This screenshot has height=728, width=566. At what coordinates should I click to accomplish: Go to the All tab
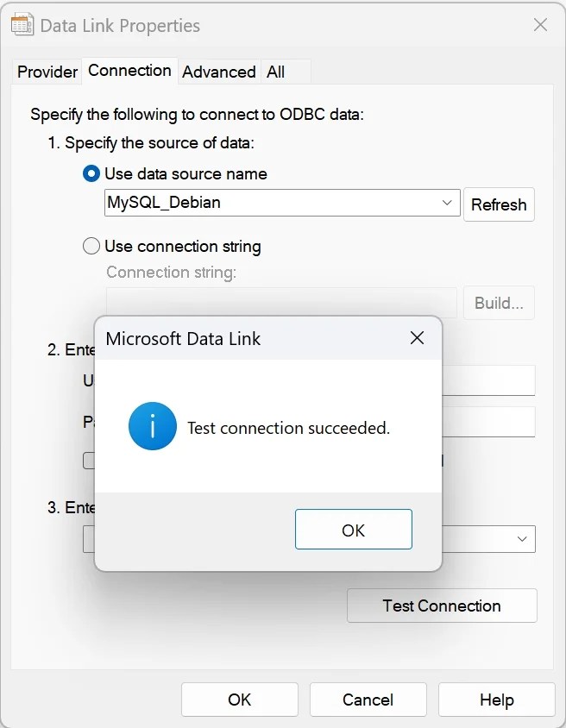point(275,72)
